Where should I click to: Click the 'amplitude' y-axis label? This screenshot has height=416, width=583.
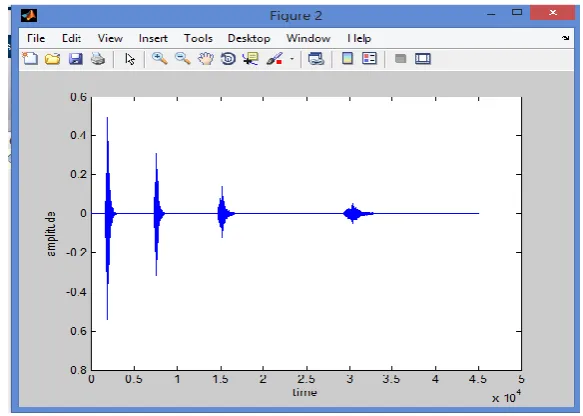click(51, 234)
